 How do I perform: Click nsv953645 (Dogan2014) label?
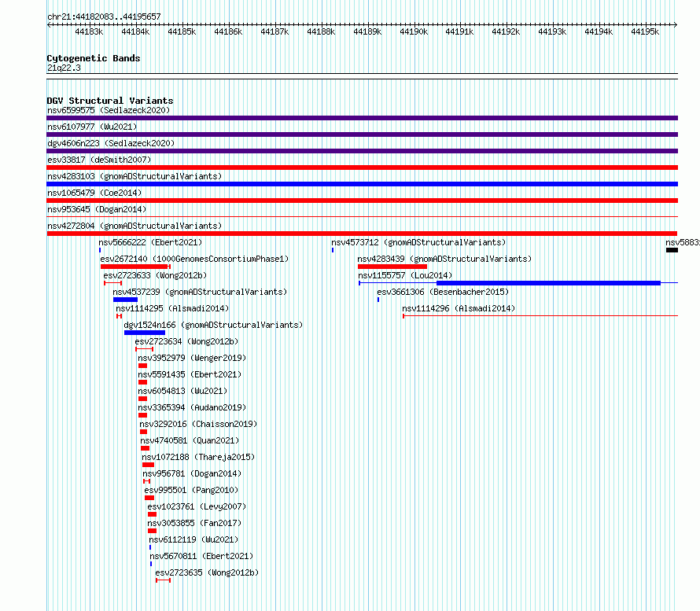pos(97,209)
